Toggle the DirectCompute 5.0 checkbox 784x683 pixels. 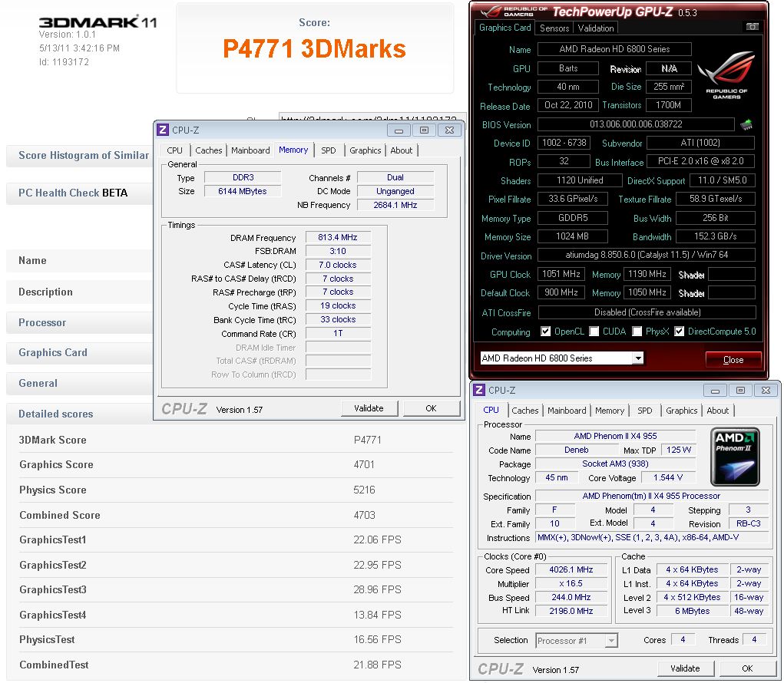679,332
